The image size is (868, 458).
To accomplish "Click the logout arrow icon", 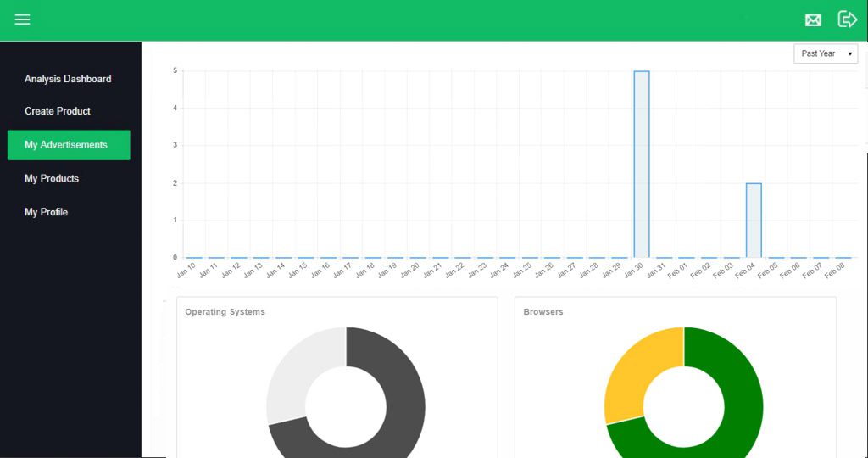I will tap(847, 20).
